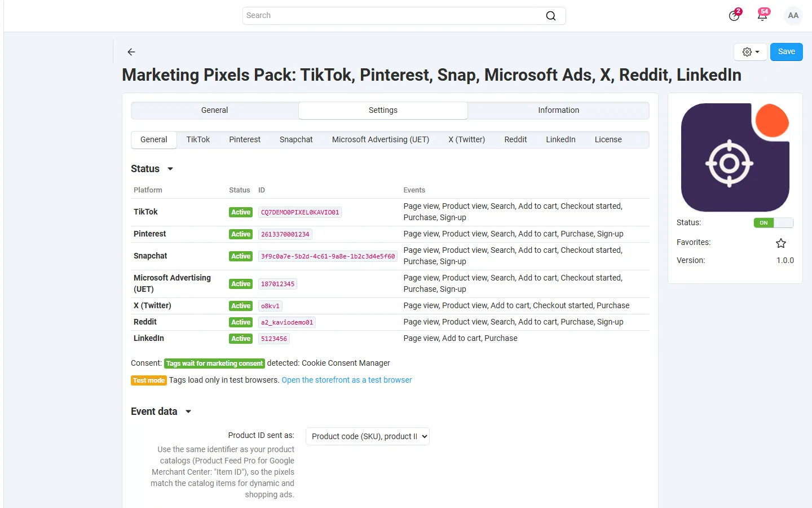Switch to the Information tab
Screen dimensions: 812x508
pos(558,111)
